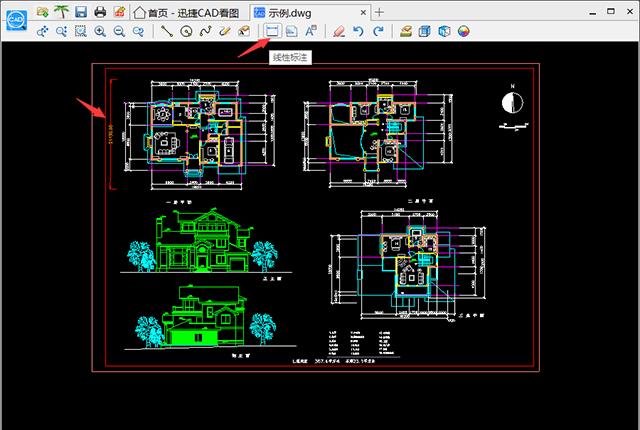The height and width of the screenshot is (430, 640).
Task: Select the zoom in magnifier tool
Action: point(100,32)
